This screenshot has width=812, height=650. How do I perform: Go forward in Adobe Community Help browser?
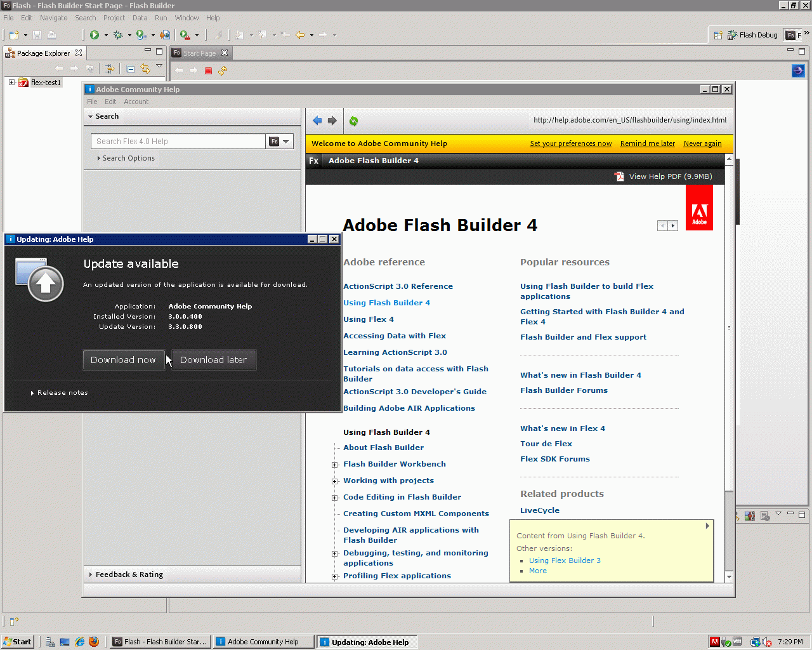[x=332, y=121]
